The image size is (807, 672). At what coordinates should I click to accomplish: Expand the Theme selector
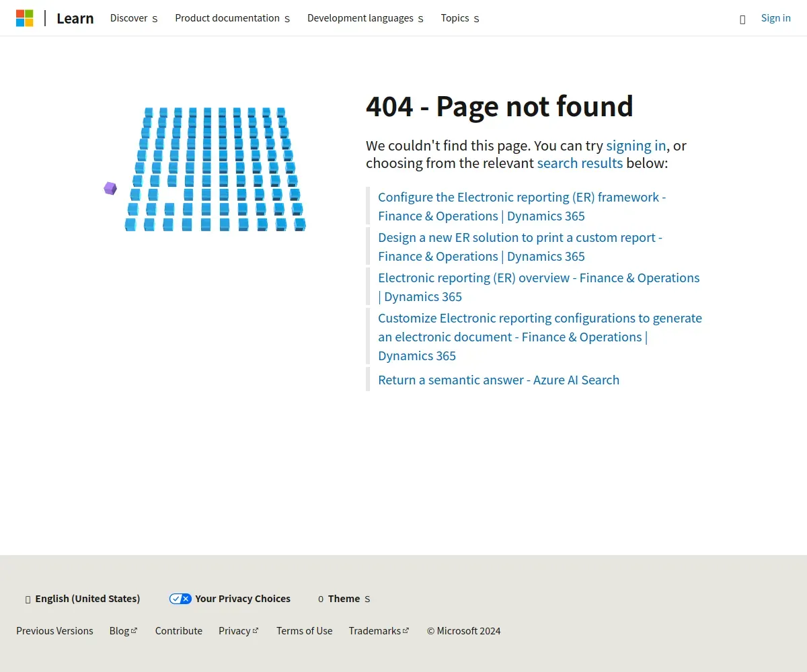[344, 599]
